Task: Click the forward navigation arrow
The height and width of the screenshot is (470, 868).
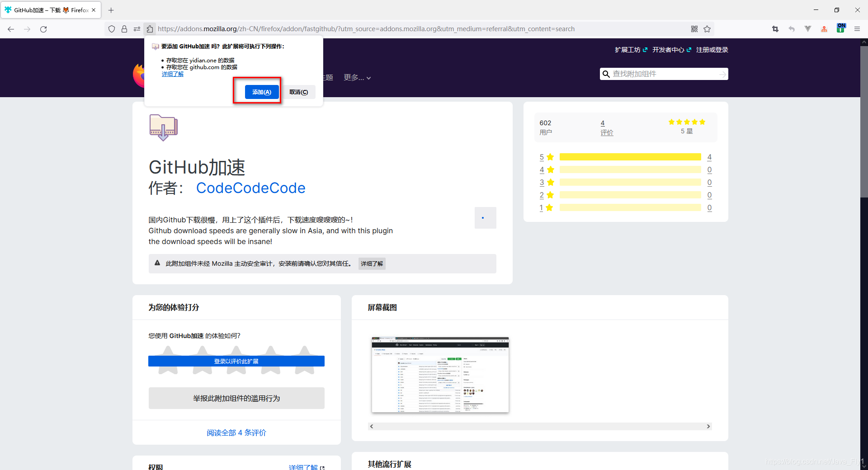Action: pos(27,29)
